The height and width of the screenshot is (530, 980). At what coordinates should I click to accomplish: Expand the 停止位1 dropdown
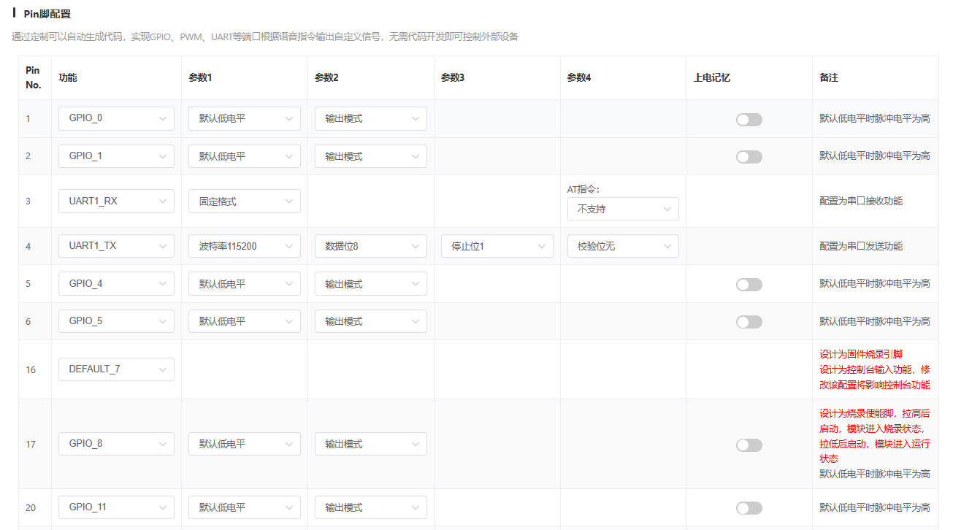(x=497, y=246)
